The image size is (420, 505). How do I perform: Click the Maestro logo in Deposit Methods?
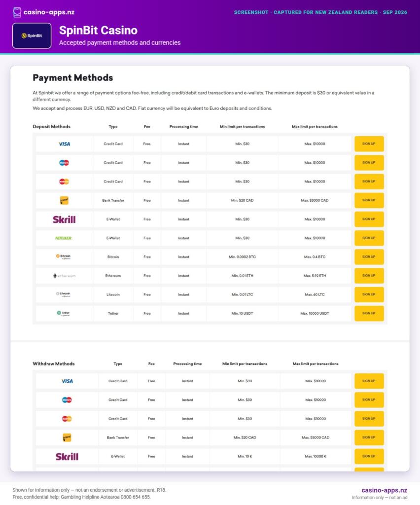pyautogui.click(x=64, y=163)
